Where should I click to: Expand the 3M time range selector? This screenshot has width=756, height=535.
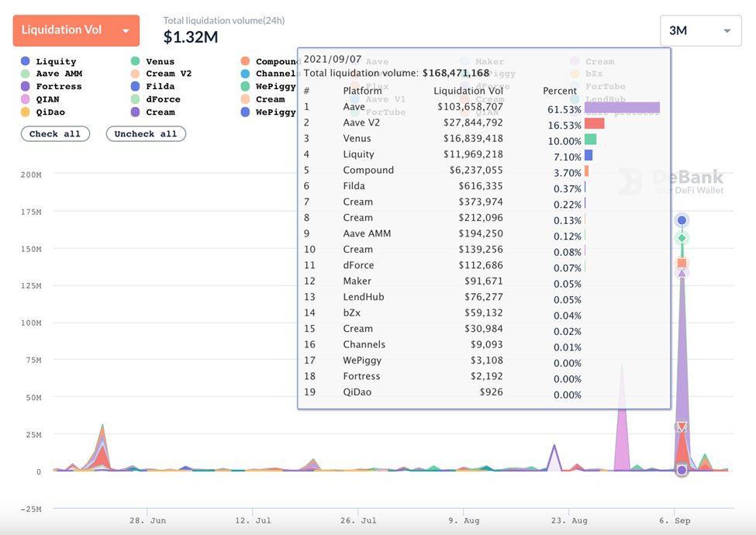(700, 31)
